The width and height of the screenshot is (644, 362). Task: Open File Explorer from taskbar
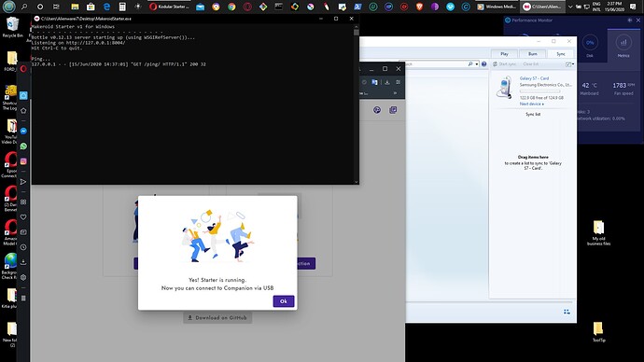(x=75, y=7)
